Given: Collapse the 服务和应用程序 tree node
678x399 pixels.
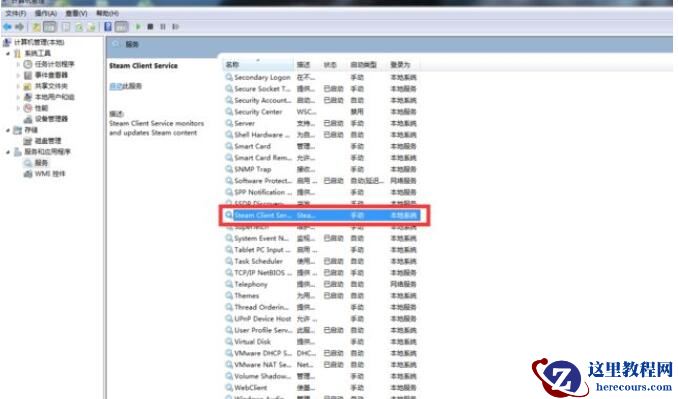Looking at the screenshot, I should click(8, 152).
